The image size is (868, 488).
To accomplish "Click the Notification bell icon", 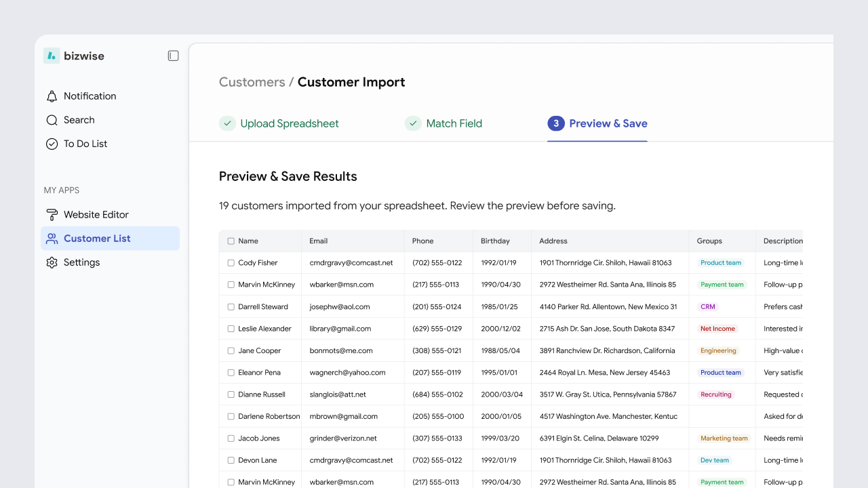I will [x=52, y=96].
